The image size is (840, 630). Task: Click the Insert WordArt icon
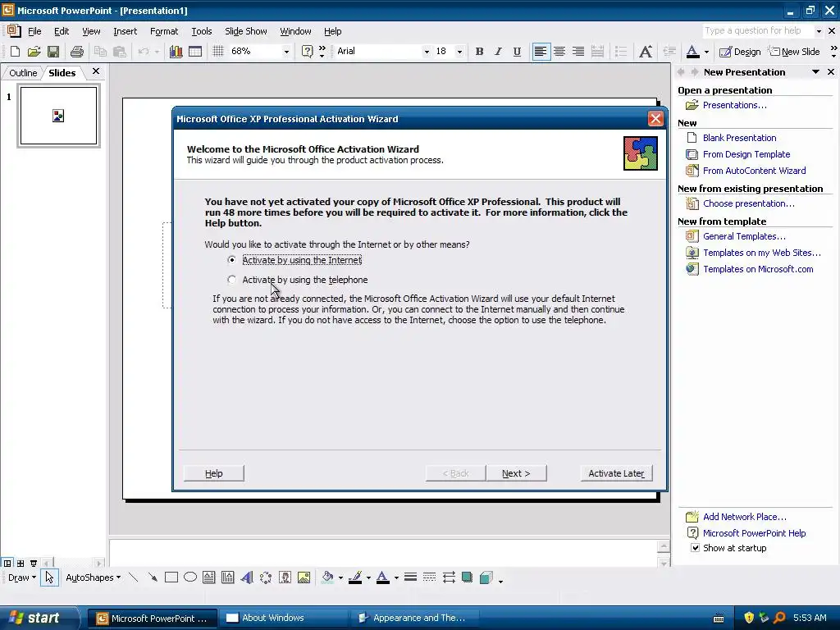pyautogui.click(x=247, y=577)
